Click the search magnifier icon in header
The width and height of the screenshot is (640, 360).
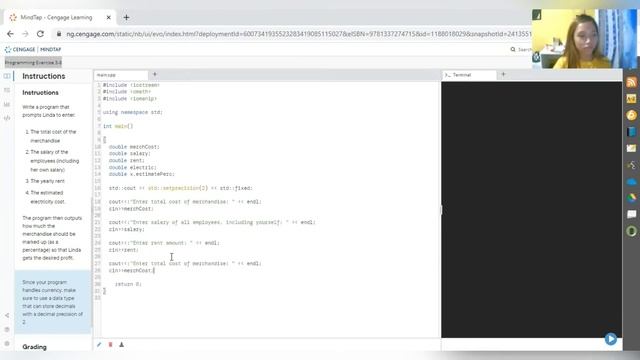tap(513, 49)
